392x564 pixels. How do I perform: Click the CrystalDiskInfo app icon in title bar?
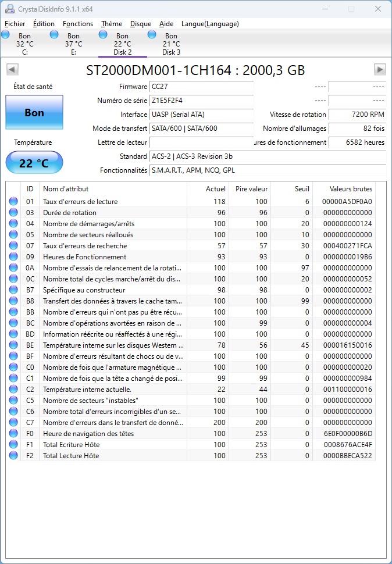tap(10, 9)
